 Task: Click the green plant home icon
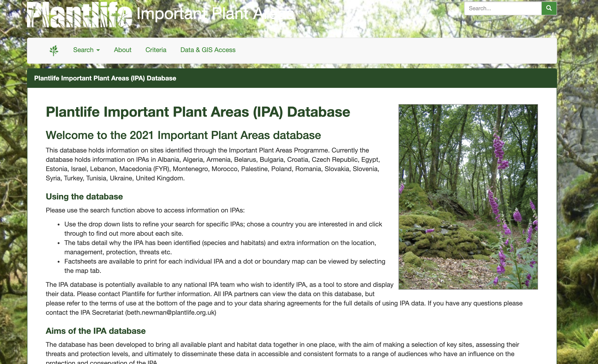[x=54, y=50]
